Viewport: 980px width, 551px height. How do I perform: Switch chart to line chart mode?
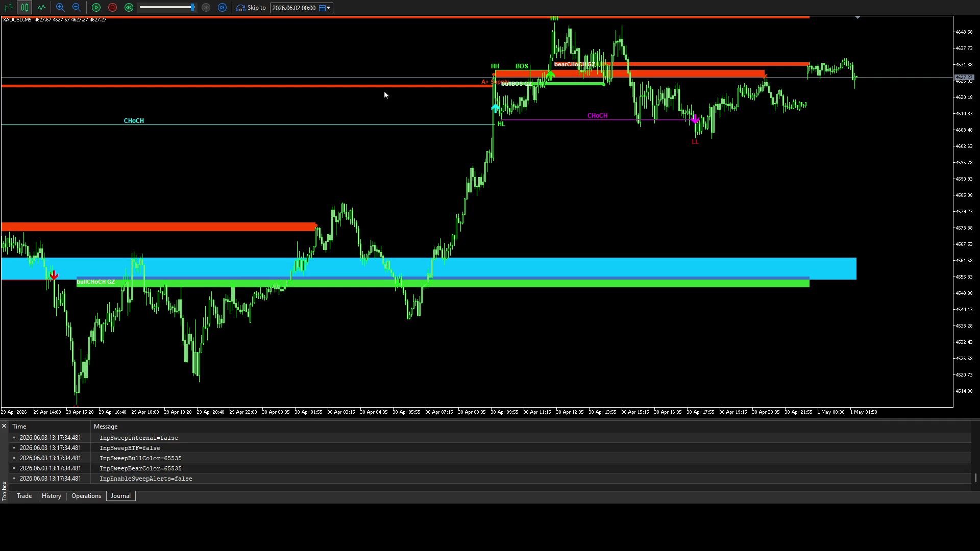(x=41, y=8)
